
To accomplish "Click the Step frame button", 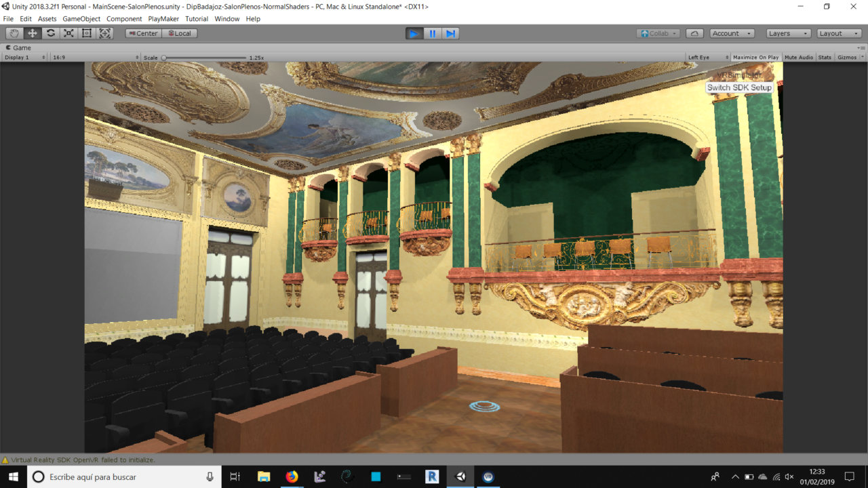I will pyautogui.click(x=451, y=33).
